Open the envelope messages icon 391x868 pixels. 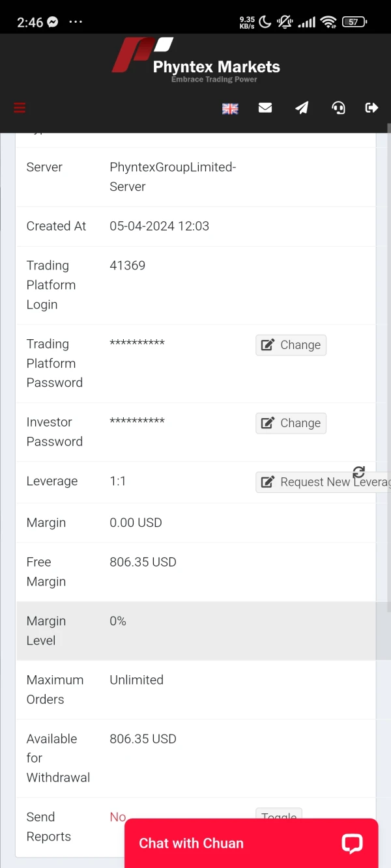[265, 108]
